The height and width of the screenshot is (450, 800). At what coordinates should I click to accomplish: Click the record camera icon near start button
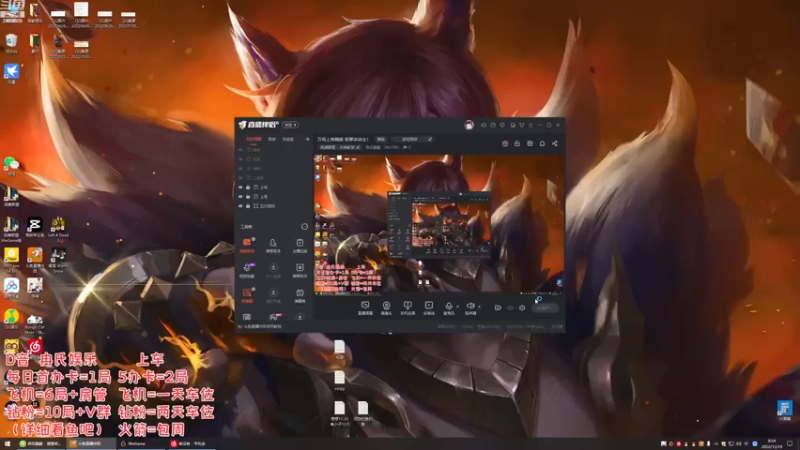pos(498,308)
